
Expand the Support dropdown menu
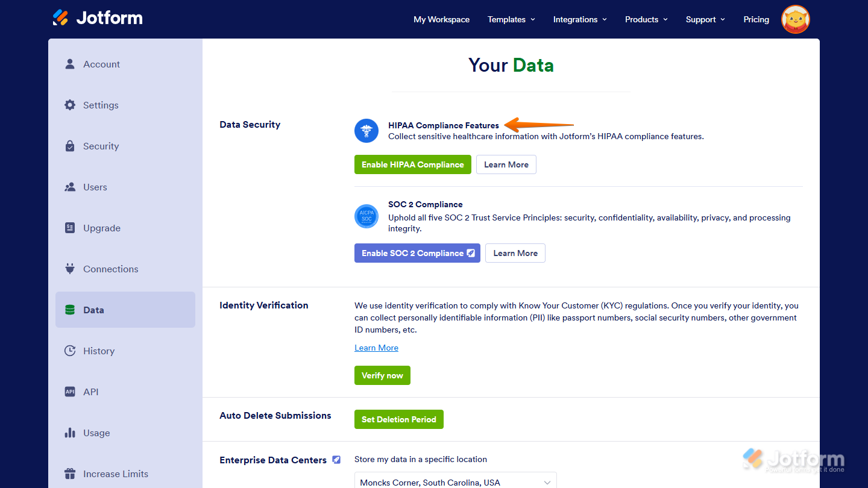pos(705,19)
